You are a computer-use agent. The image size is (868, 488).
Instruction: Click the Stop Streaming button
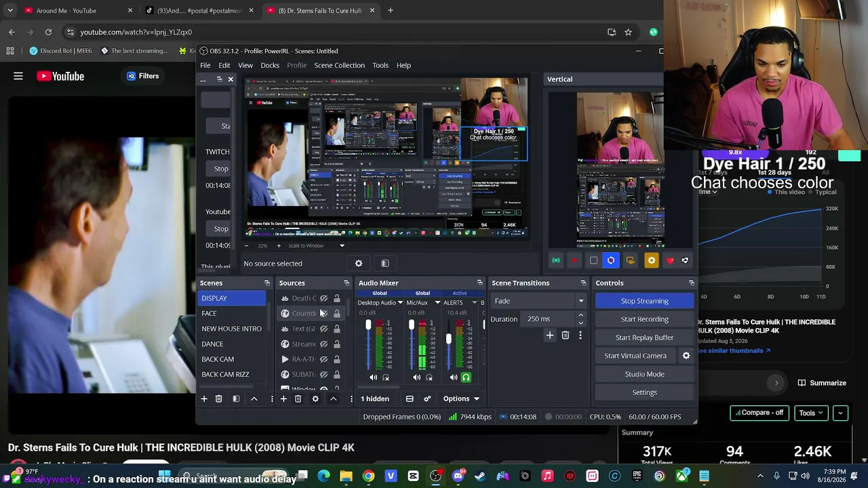644,301
